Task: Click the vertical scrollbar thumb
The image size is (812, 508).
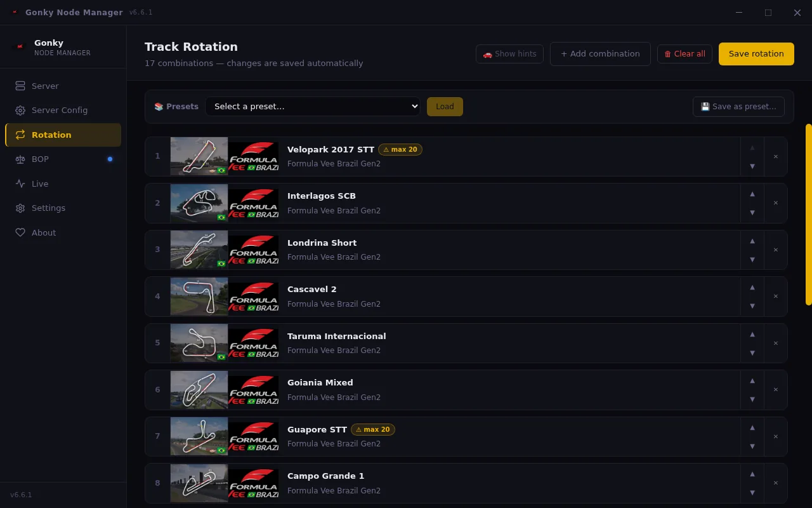Action: coord(808,215)
